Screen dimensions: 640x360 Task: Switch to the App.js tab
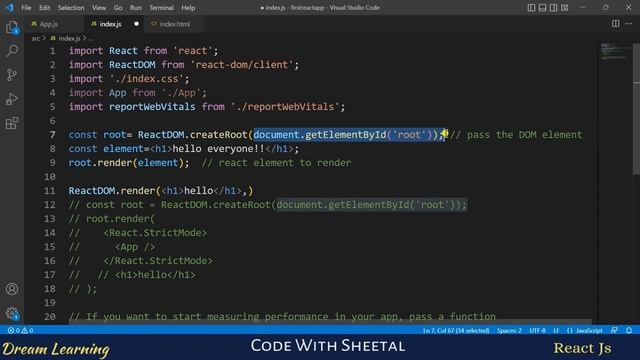tap(49, 24)
